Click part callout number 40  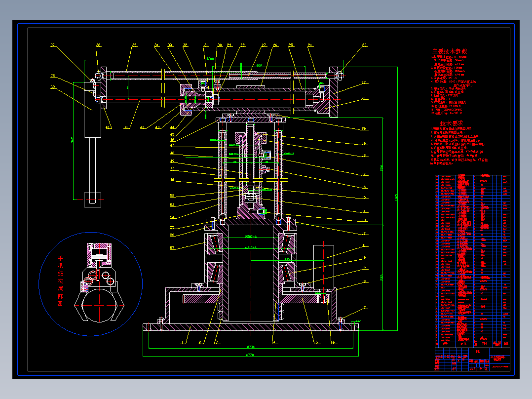tap(108, 127)
